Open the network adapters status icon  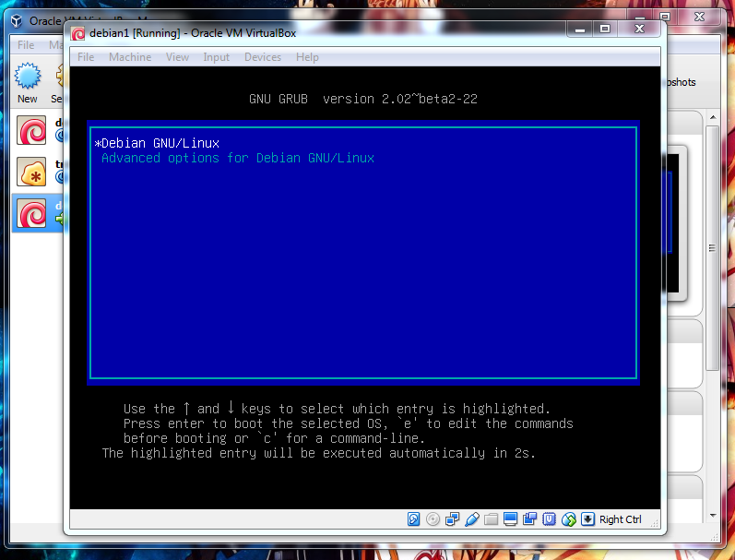[453, 519]
